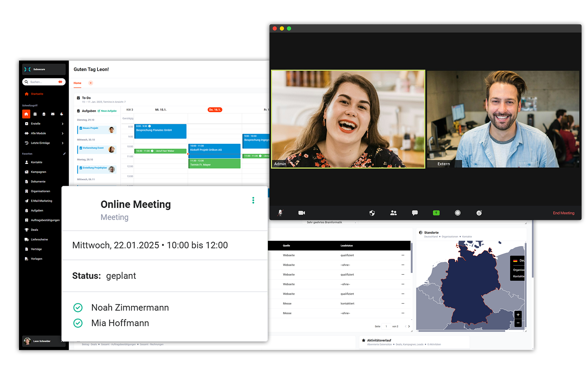
Task: Open the calendar quick access icon
Action: (x=35, y=114)
